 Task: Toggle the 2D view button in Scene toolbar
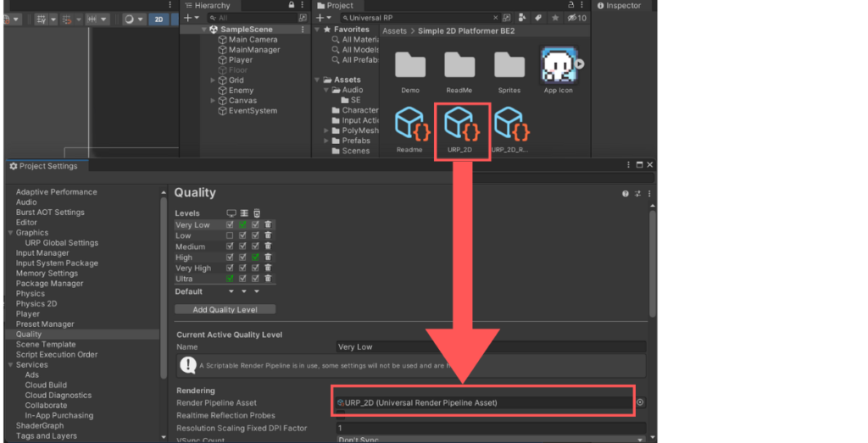click(x=159, y=19)
